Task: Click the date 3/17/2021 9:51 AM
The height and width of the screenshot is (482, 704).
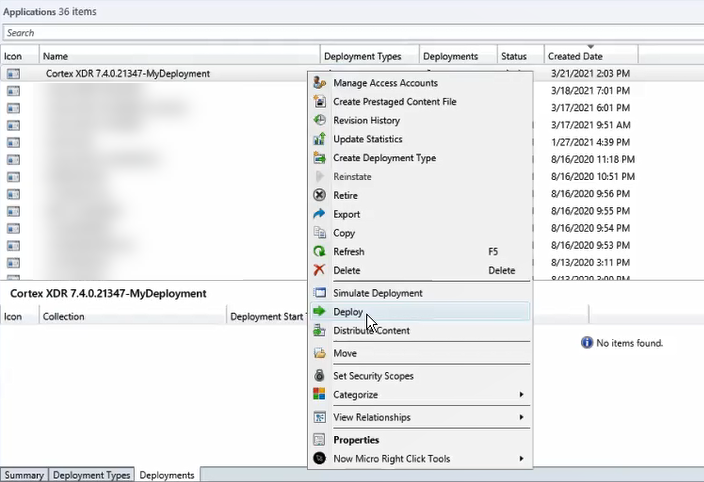Action: (x=591, y=125)
